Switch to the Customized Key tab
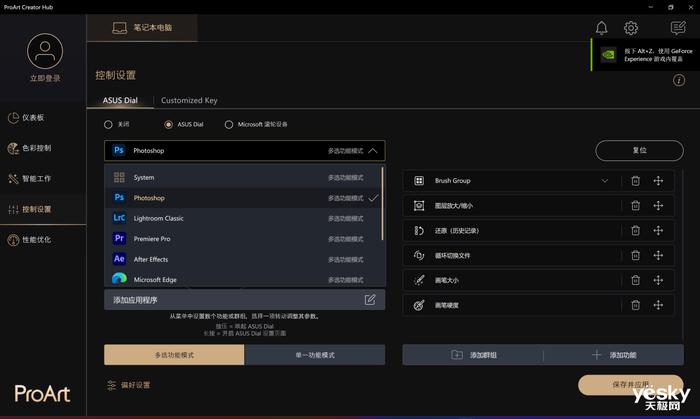The width and height of the screenshot is (700, 419). (x=189, y=100)
